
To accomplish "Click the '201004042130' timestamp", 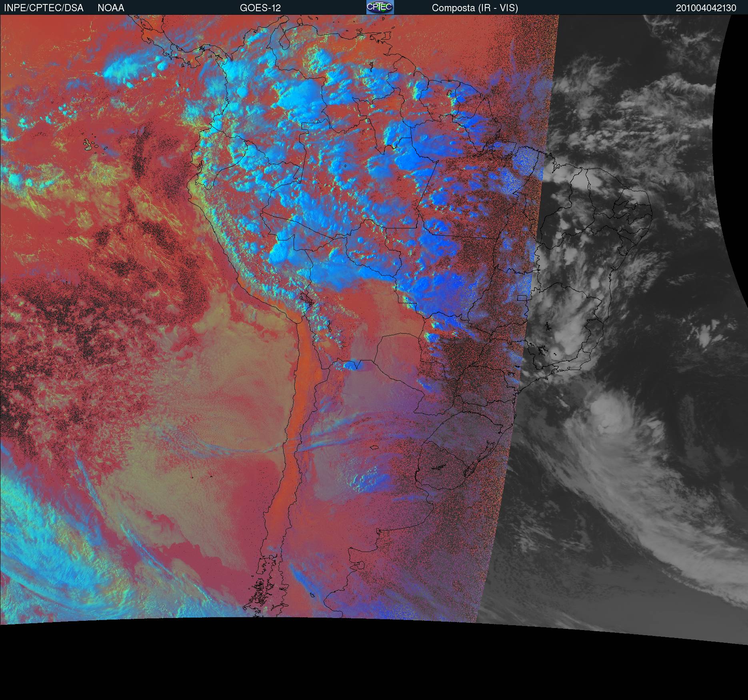I will click(x=706, y=8).
